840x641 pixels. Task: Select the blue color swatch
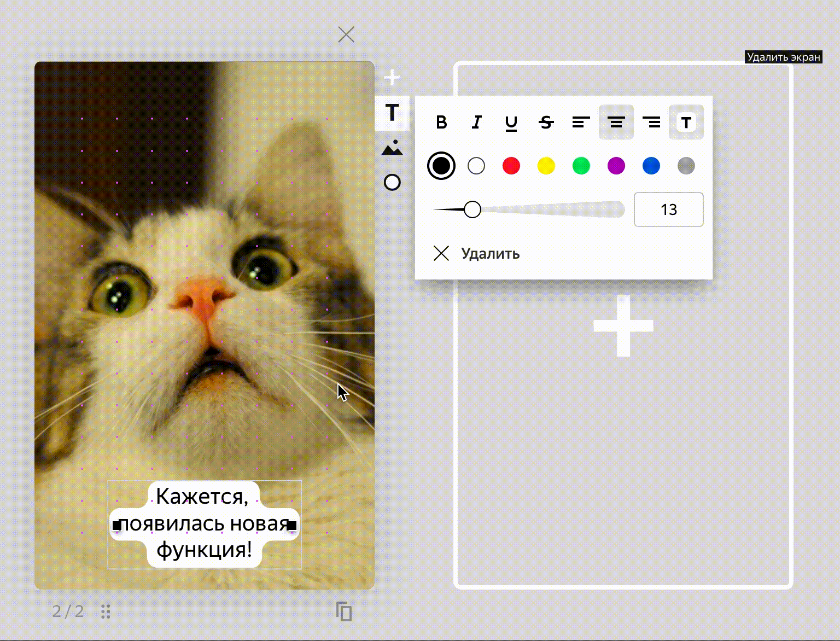click(651, 166)
